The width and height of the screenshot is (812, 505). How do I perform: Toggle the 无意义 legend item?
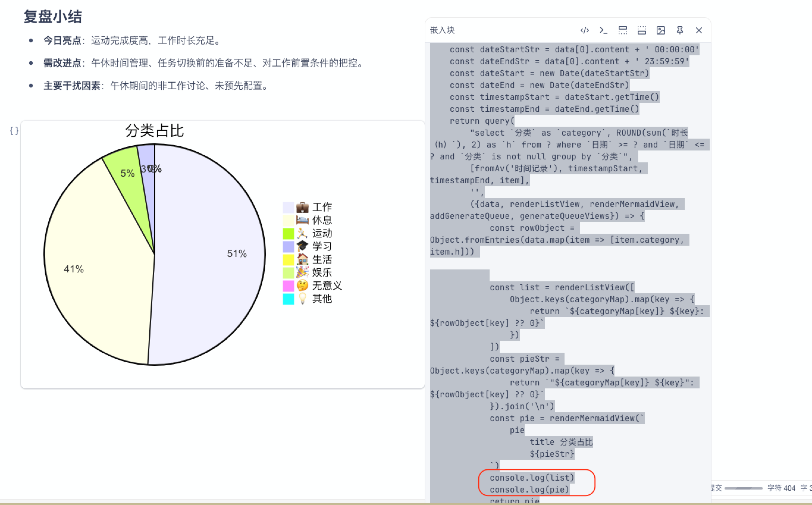(x=326, y=286)
